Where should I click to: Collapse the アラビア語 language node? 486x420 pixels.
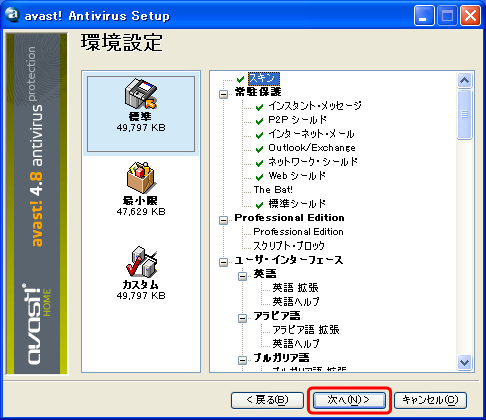click(x=242, y=318)
